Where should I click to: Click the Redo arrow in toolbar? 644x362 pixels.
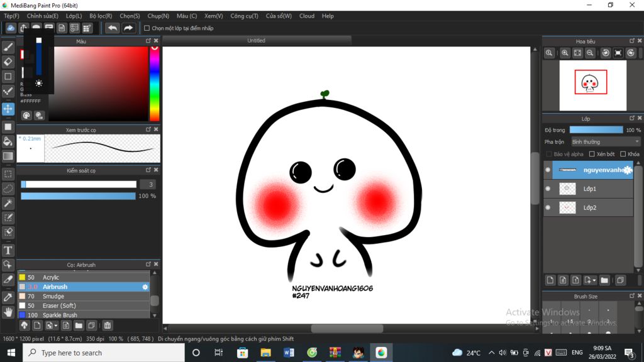[x=128, y=28]
